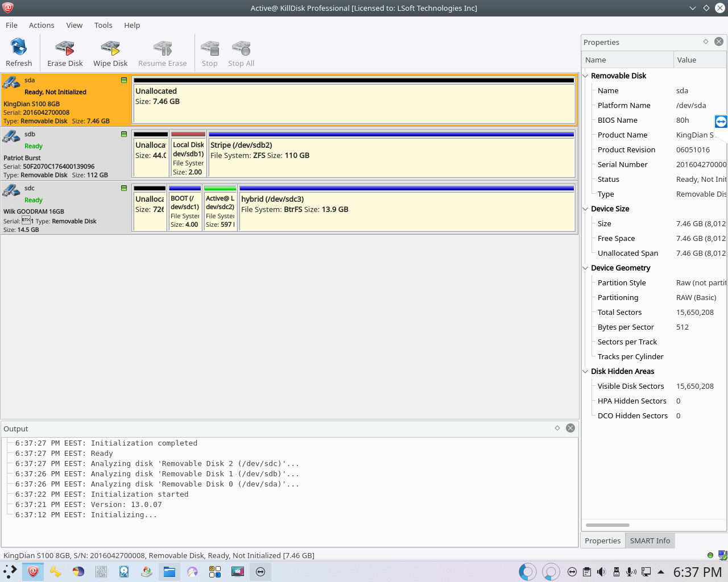The width and height of the screenshot is (728, 582).
Task: Collapse the Device Geometry group
Action: point(586,268)
